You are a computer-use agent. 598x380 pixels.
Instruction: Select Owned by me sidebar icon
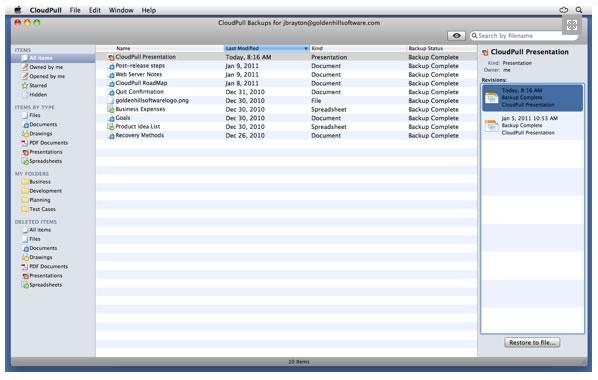coord(25,67)
